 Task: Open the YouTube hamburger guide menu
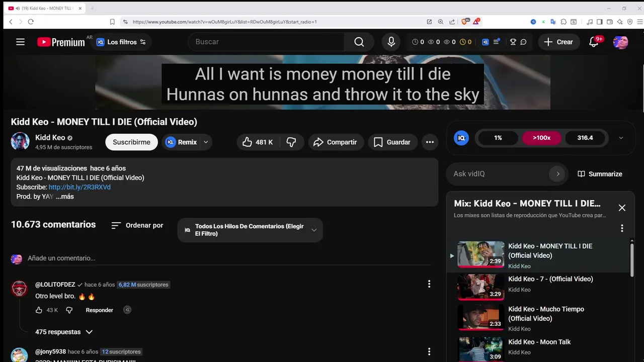coord(20,42)
